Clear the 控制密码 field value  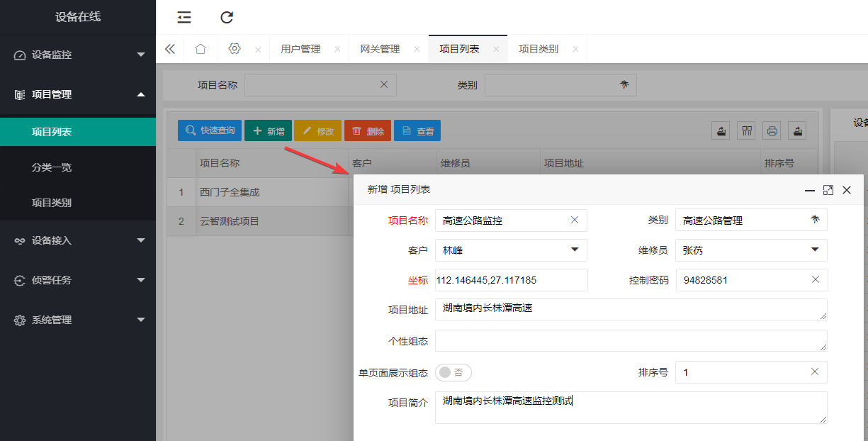(815, 279)
